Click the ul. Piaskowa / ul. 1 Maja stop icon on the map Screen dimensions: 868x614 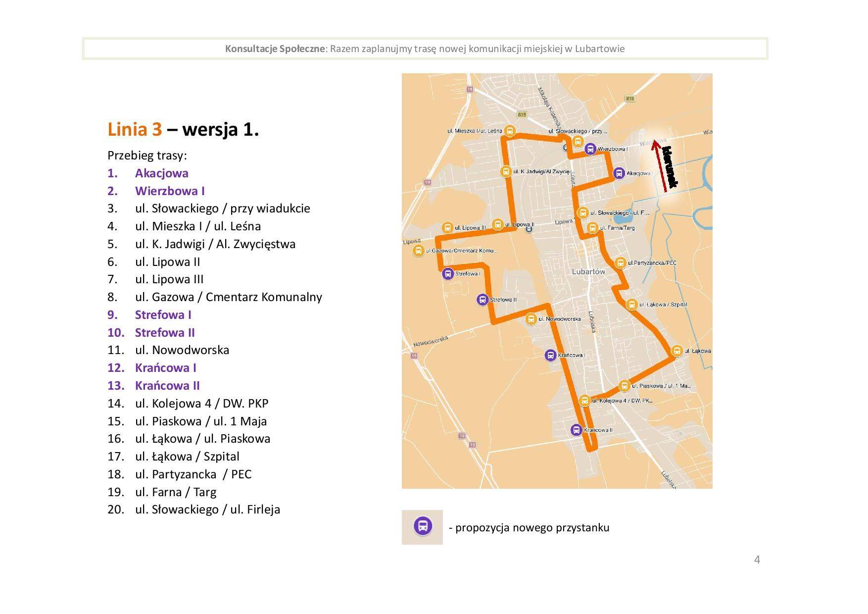625,386
